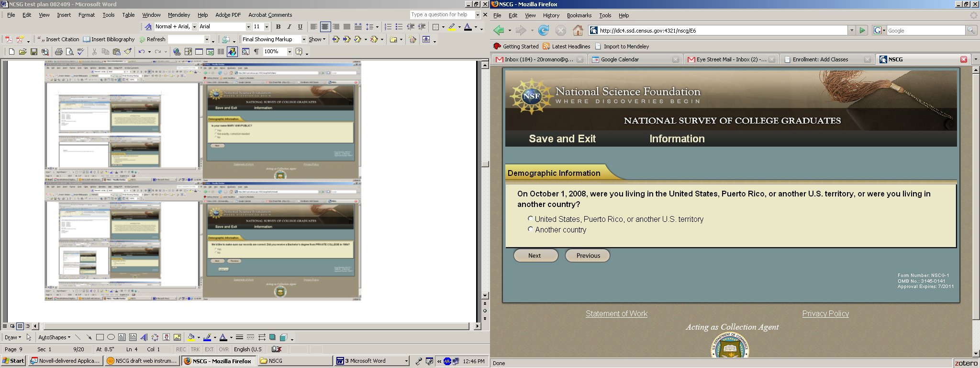Save the Word document
The width and height of the screenshot is (980, 368).
pos(34,52)
